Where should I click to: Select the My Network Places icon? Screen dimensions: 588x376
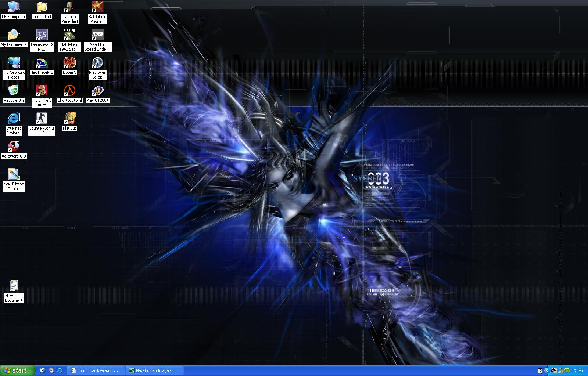coord(14,68)
